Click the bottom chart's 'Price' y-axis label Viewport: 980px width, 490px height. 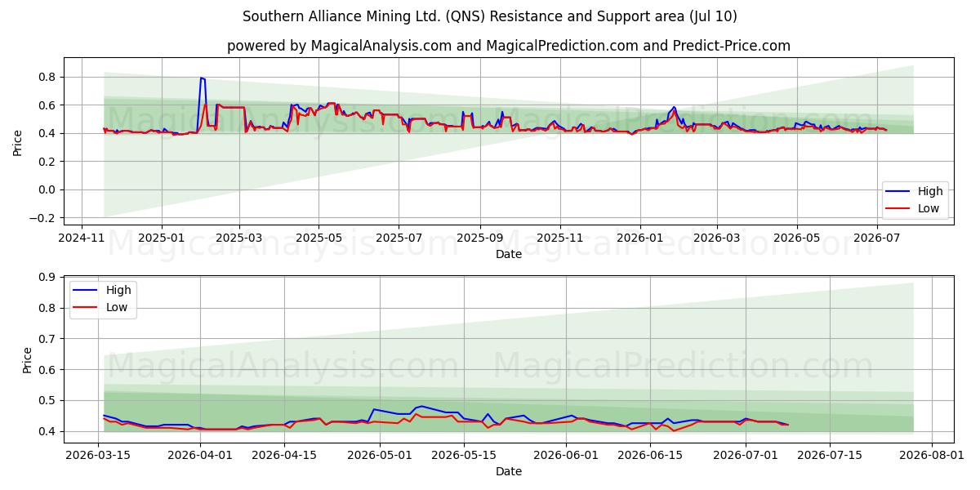point(28,359)
